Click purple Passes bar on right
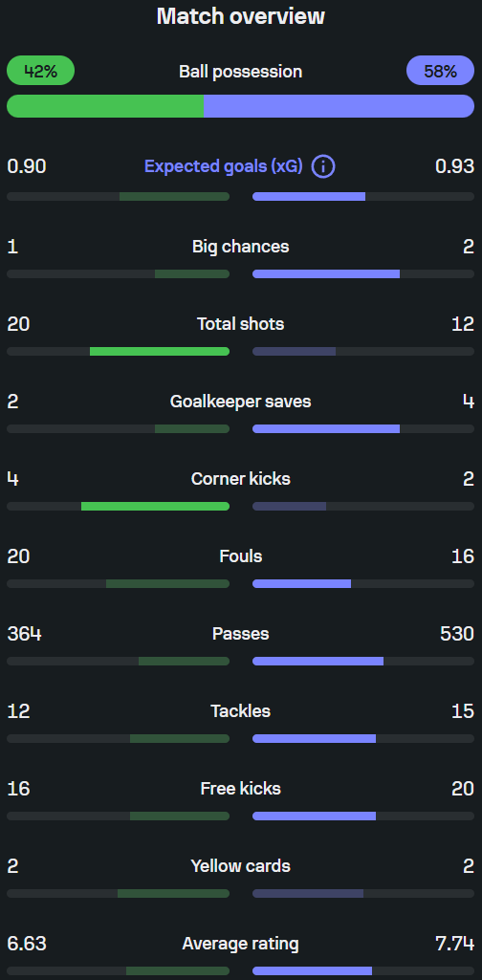This screenshot has width=482, height=980. 318,662
